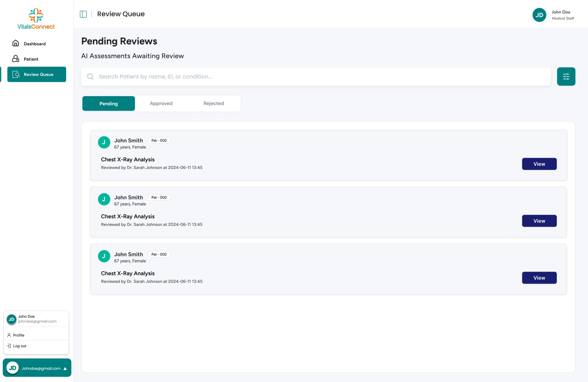Click the JD avatar in top header
Viewport: 588px width, 382px height.
pos(539,15)
